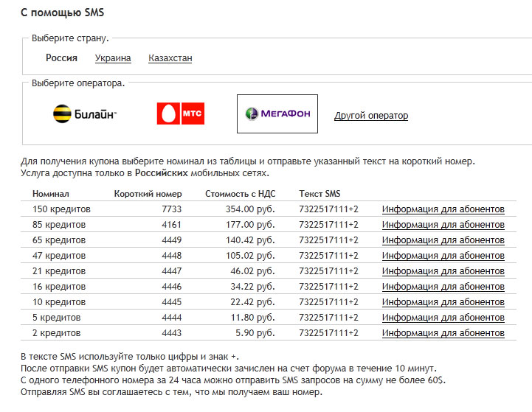Click the price 11.80 руб.
This screenshot has height=412, width=532.
pos(253,318)
